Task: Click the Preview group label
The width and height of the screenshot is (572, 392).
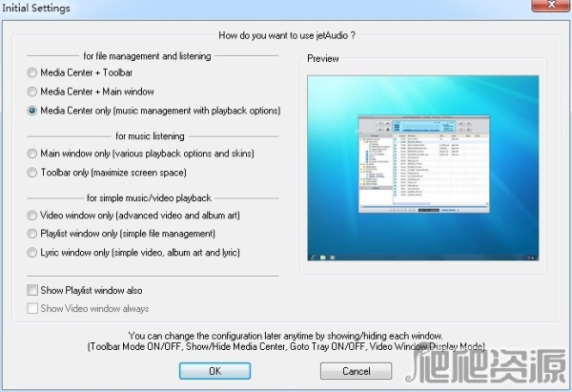Action: (x=322, y=60)
